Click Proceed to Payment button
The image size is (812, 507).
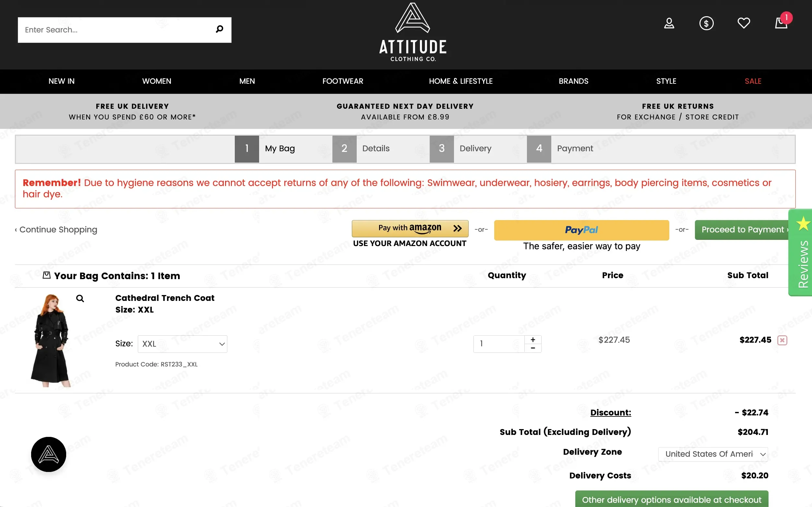pyautogui.click(x=742, y=230)
